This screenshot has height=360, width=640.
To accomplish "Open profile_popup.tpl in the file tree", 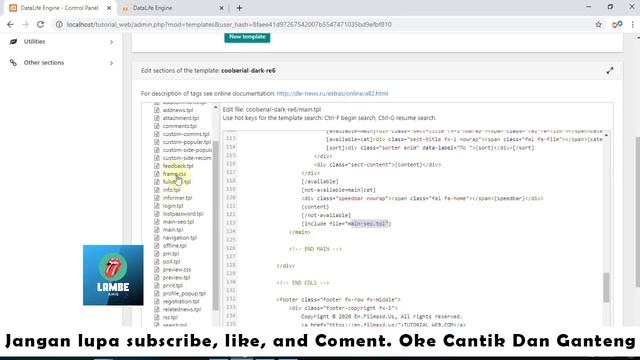I will coord(184,293).
